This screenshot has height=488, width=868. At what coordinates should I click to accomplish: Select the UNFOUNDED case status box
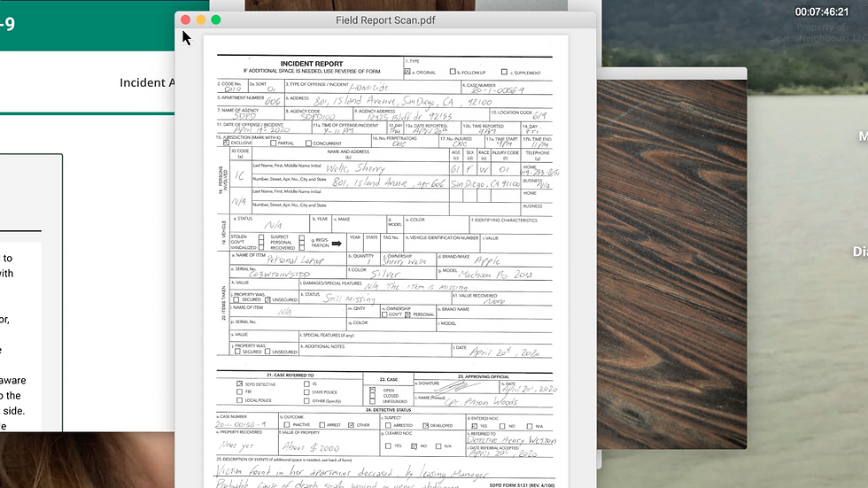coord(373,401)
